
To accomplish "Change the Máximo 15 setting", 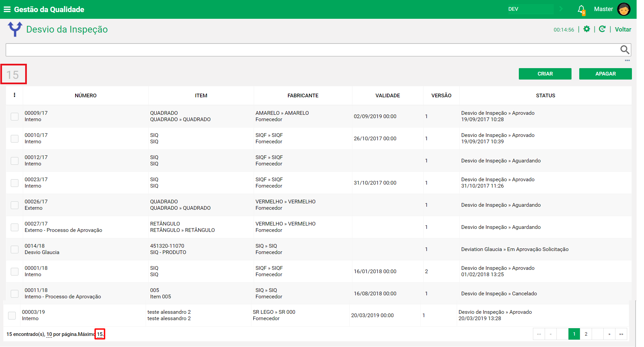I will tap(100, 334).
